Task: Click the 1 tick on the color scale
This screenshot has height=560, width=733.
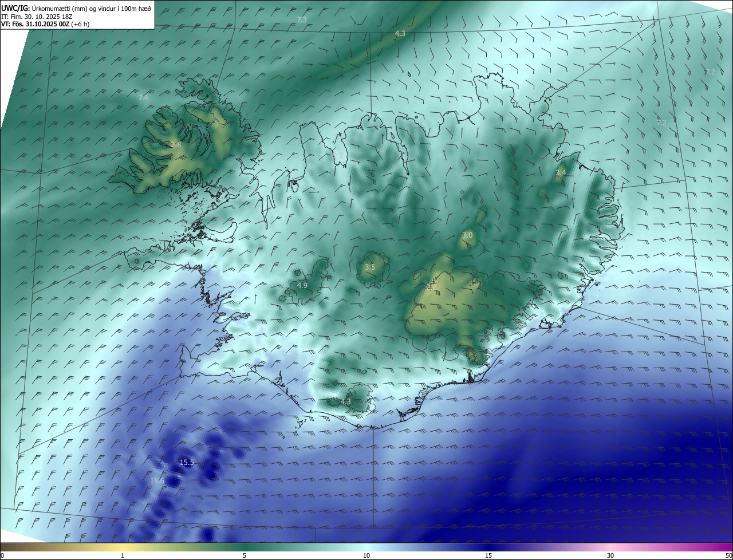Action: [123, 555]
